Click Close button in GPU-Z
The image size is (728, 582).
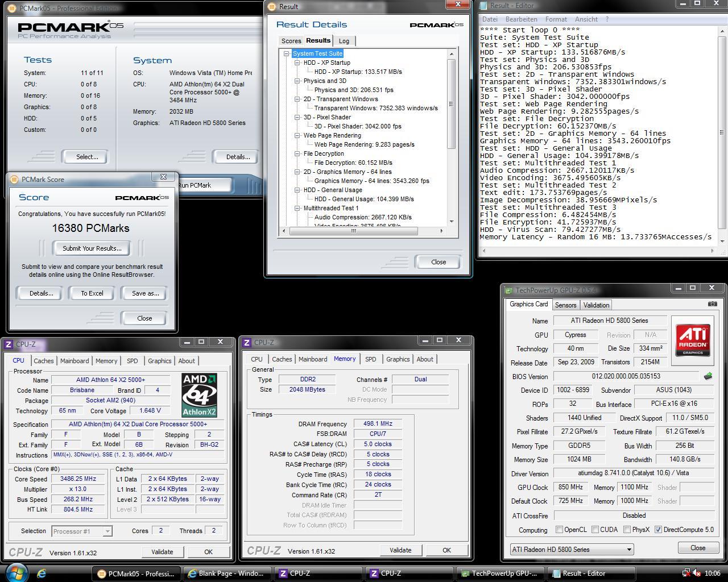698,548
